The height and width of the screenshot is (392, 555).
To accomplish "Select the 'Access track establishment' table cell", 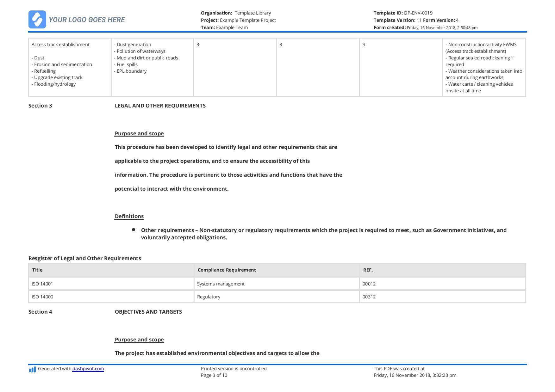I will pyautogui.click(x=60, y=45).
